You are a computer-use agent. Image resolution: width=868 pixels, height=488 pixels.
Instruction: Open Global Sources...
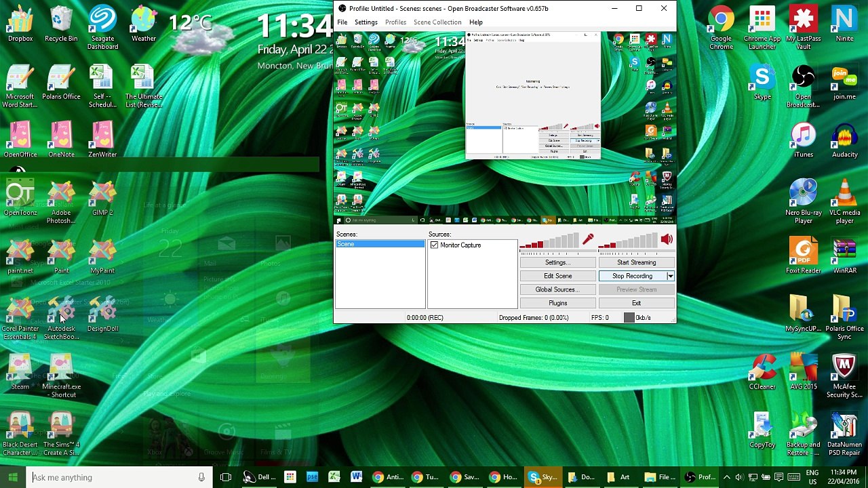click(557, 289)
